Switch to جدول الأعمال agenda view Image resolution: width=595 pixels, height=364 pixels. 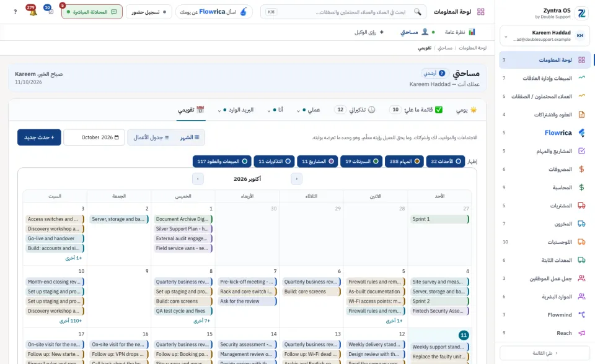151,137
